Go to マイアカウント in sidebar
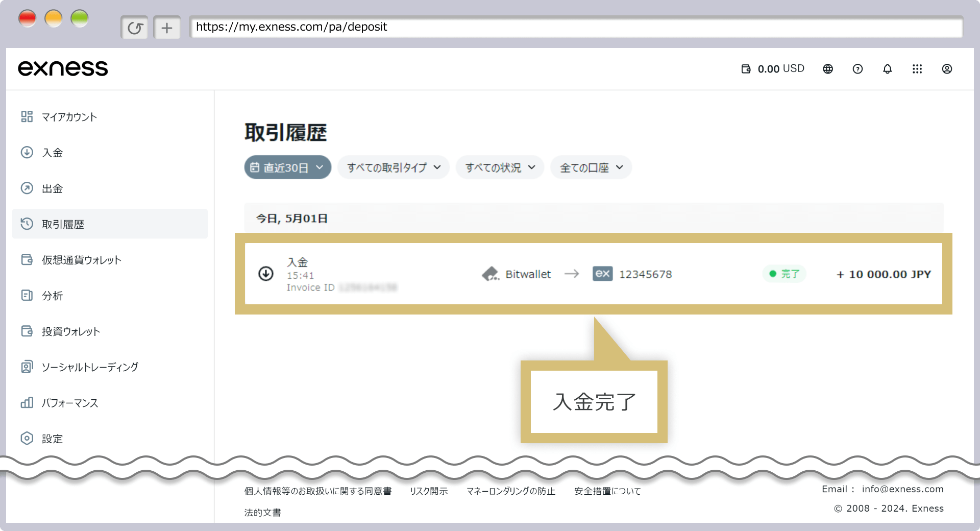The width and height of the screenshot is (980, 531). click(x=110, y=117)
